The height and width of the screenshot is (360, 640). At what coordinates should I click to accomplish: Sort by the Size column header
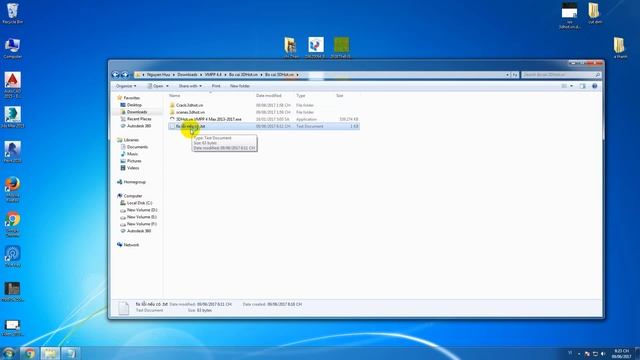click(340, 96)
